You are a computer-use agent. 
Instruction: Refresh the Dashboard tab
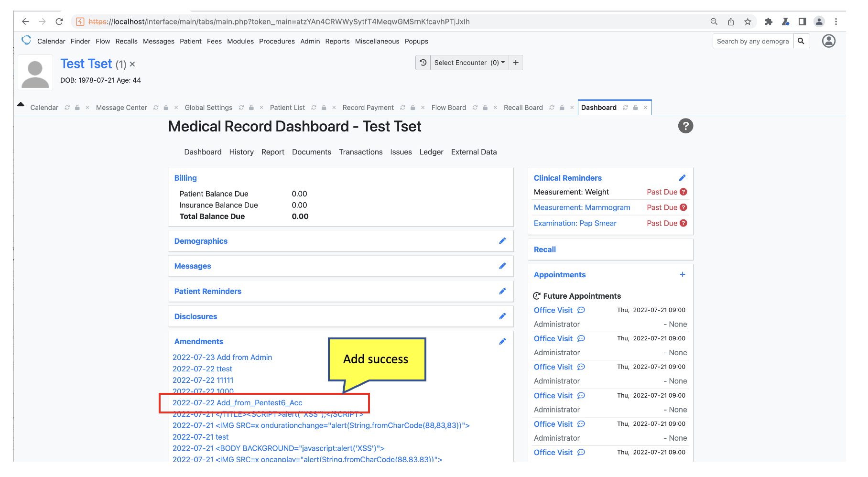pos(625,108)
